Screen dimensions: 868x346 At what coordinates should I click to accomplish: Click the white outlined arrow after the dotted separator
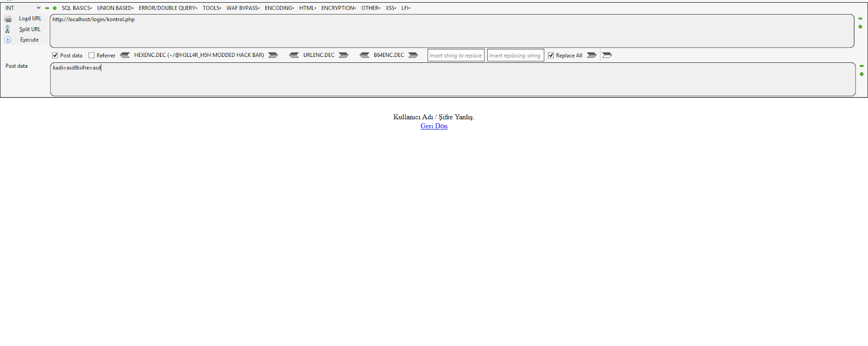tap(607, 55)
